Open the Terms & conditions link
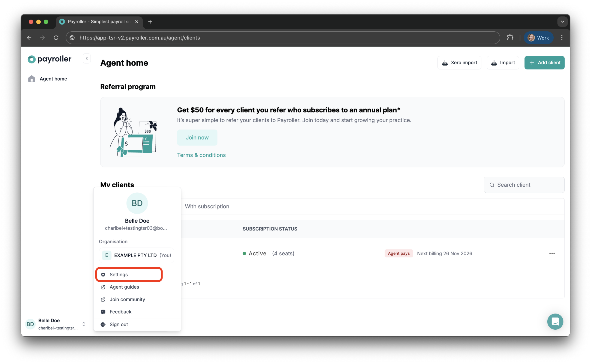This screenshot has width=591, height=364. coord(201,155)
